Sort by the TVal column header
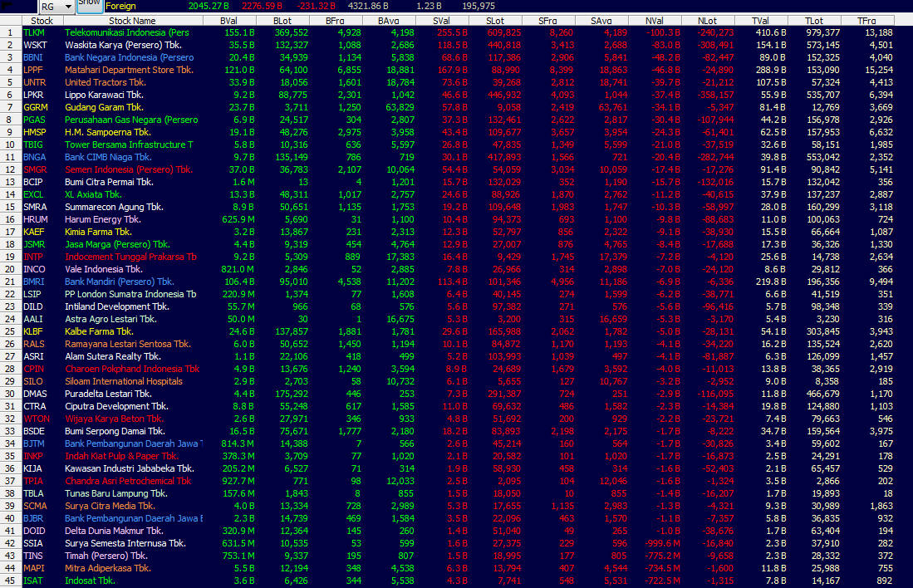The height and width of the screenshot is (588, 913). (x=761, y=21)
